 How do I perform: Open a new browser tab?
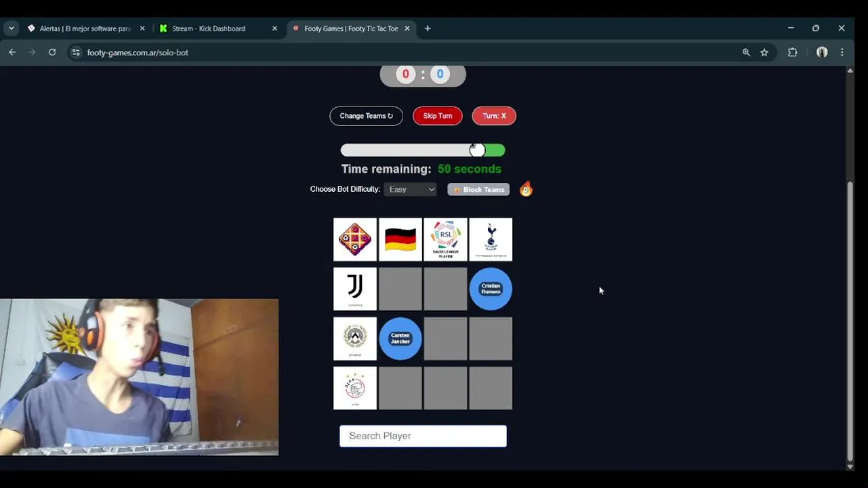coord(428,28)
